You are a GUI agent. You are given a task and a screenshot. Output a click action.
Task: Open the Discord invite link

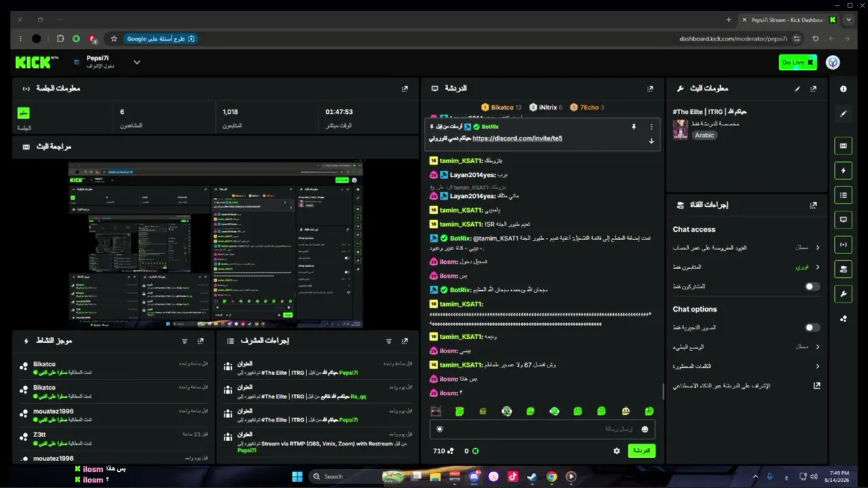[517, 138]
